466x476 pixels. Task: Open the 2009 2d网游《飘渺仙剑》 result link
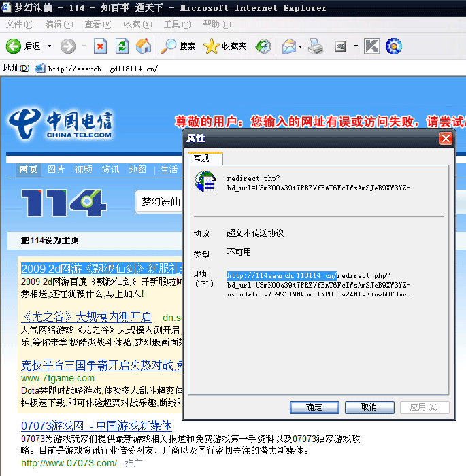pyautogui.click(x=101, y=269)
